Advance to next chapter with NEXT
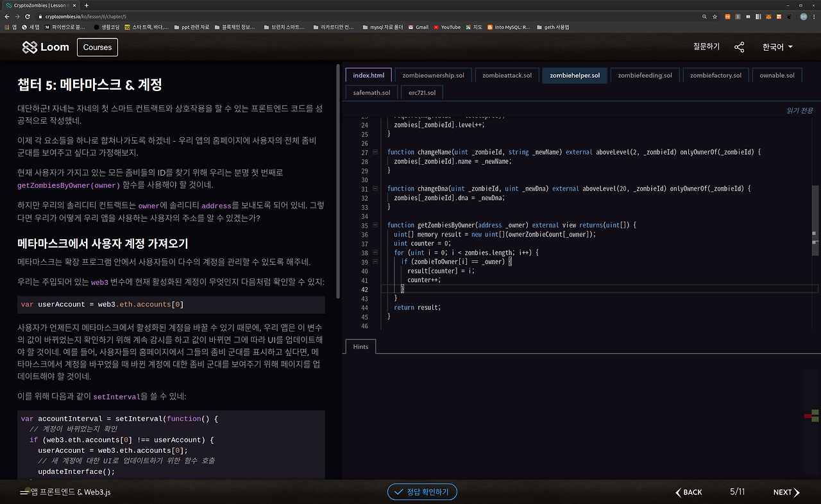 tap(786, 492)
